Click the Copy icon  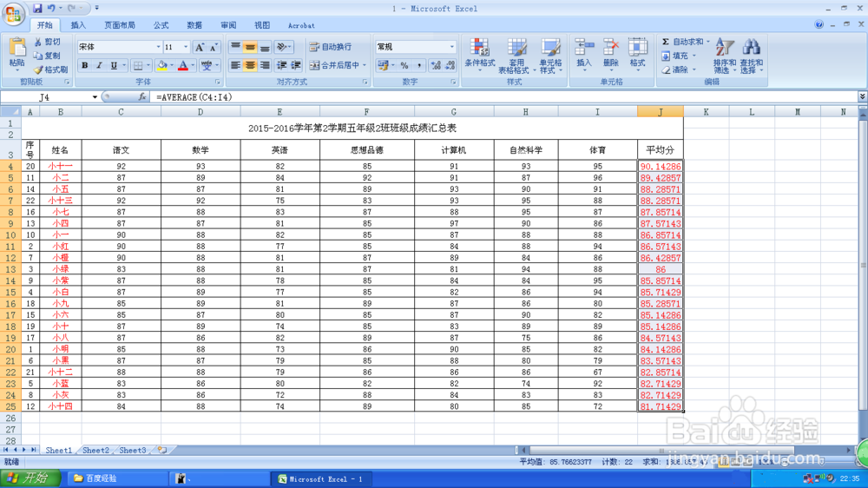(x=37, y=56)
